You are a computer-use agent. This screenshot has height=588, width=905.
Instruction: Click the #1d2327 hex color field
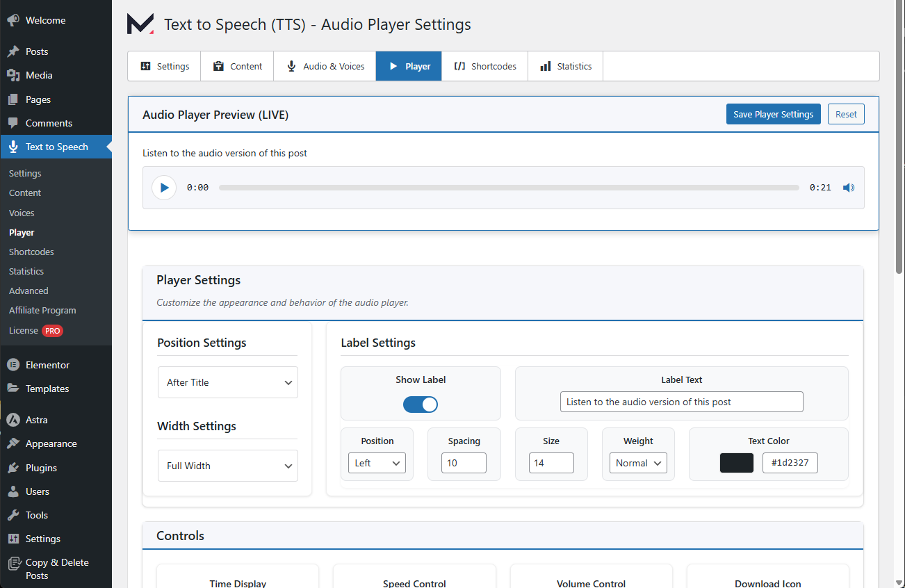pos(790,463)
